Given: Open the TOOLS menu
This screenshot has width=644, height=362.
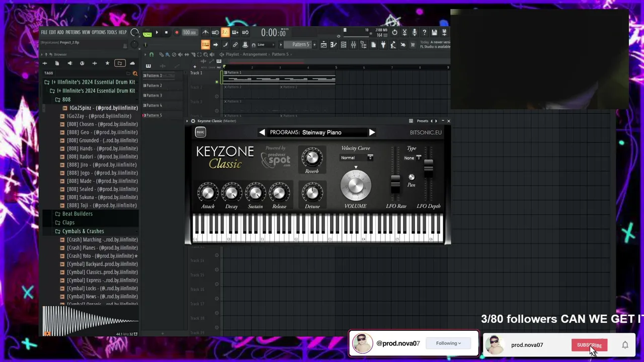Looking at the screenshot, I should 112,33.
